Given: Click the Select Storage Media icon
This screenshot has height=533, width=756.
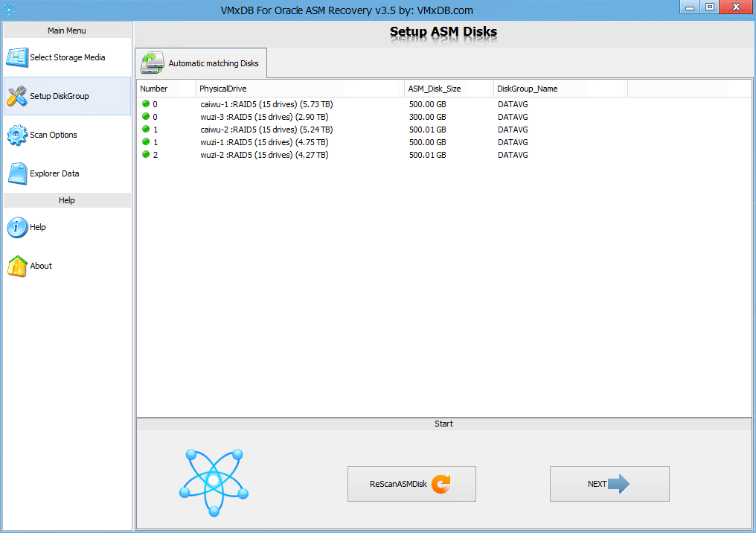Looking at the screenshot, I should pyautogui.click(x=17, y=57).
